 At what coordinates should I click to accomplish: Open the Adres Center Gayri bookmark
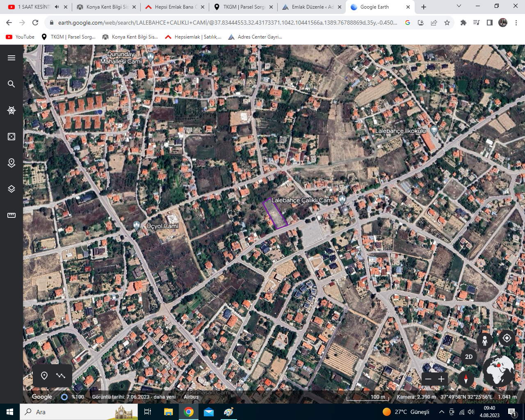tap(255, 37)
